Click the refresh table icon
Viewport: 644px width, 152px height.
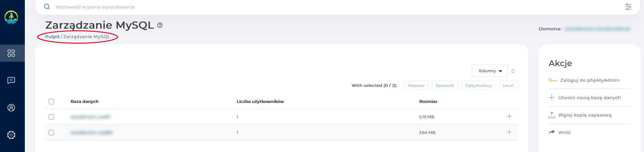coord(513,71)
